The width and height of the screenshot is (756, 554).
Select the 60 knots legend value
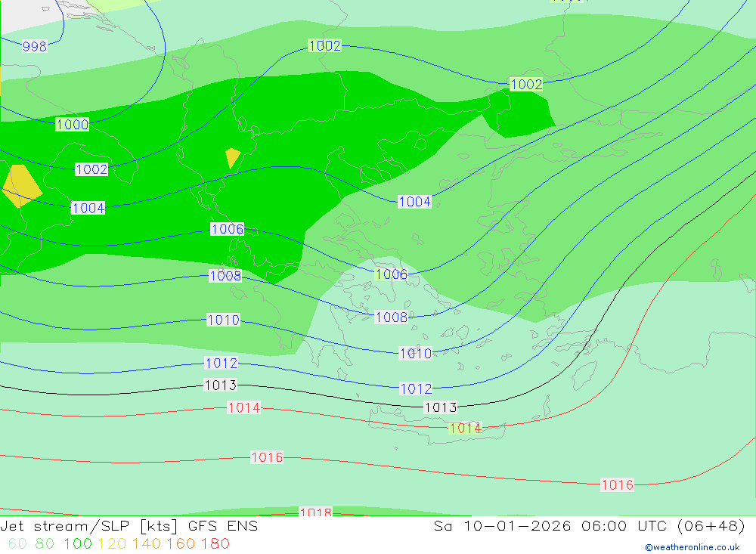pyautogui.click(x=17, y=544)
